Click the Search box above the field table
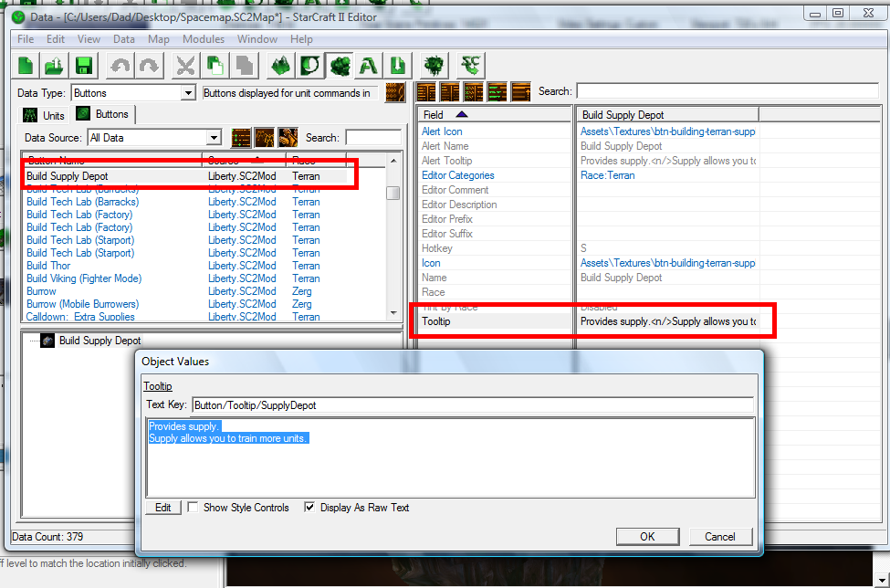The width and height of the screenshot is (890, 588). pos(728,91)
